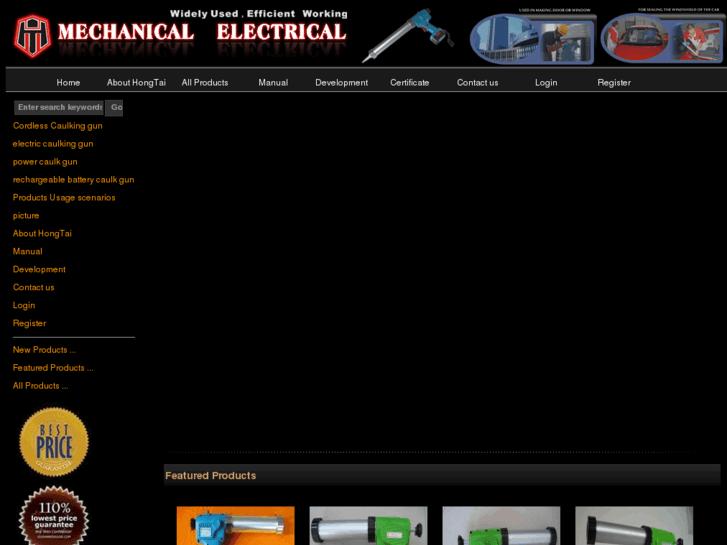
Task: Choose Register in the top navigation bar
Action: point(614,83)
